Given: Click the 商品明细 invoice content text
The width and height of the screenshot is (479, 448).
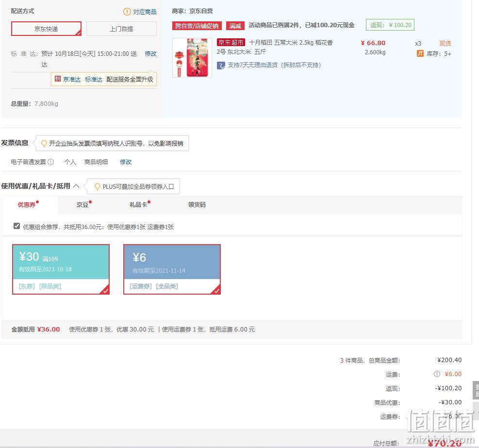Looking at the screenshot, I should pyautogui.click(x=96, y=162).
